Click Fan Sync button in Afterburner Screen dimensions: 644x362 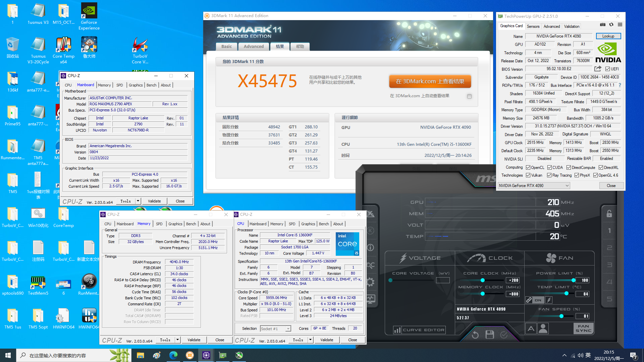point(583,328)
